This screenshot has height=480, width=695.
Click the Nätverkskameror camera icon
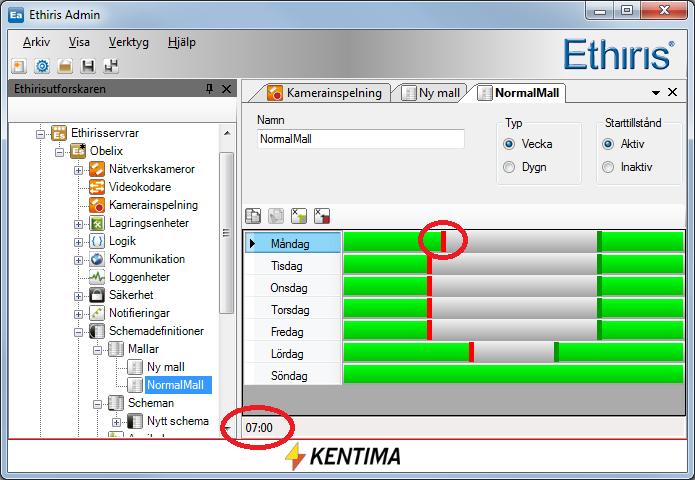pos(97,169)
